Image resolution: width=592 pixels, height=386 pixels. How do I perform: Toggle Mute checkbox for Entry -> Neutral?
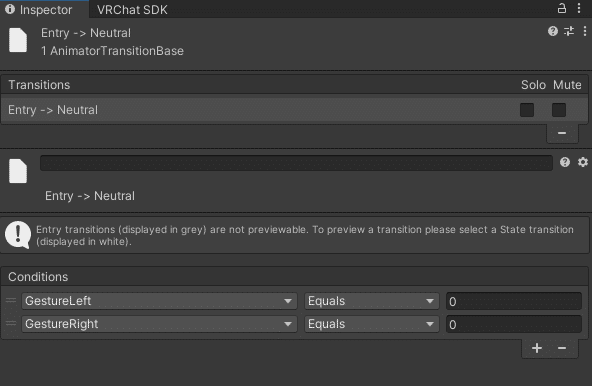click(x=559, y=110)
